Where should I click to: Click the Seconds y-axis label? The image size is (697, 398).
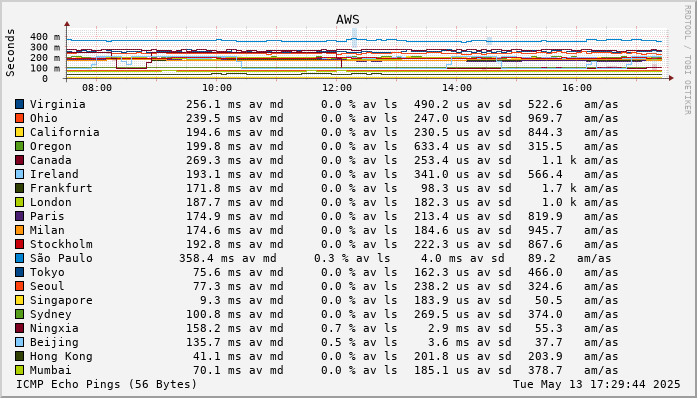pyautogui.click(x=10, y=52)
